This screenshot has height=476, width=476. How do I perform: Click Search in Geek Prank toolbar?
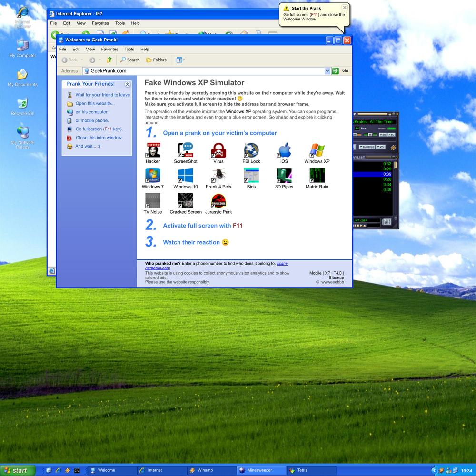coord(130,60)
